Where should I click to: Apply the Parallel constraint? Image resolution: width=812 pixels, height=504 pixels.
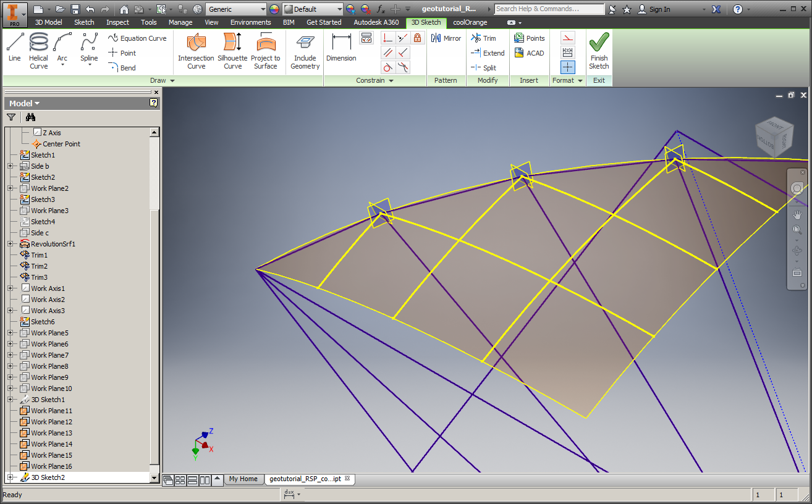tap(388, 52)
